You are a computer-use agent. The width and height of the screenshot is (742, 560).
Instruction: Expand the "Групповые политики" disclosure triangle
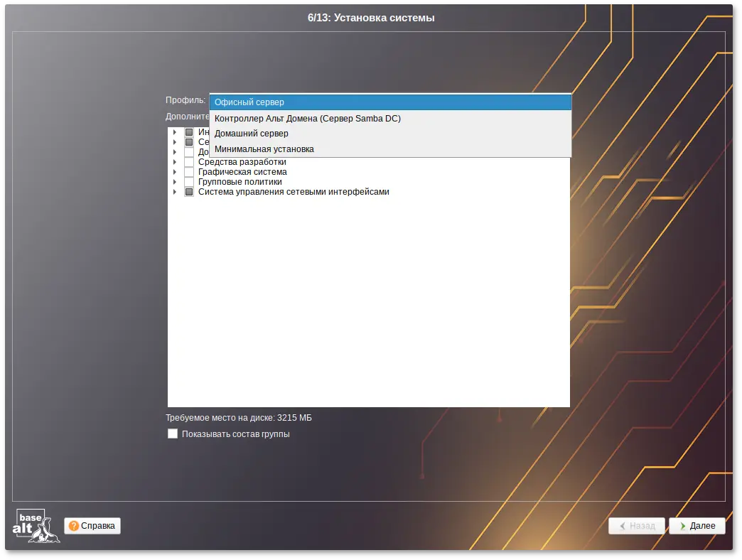tap(175, 182)
